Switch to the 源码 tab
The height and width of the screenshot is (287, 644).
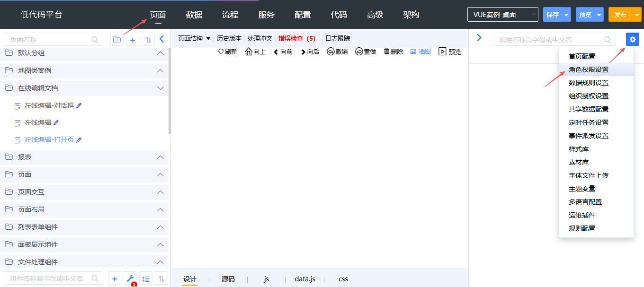[x=228, y=279]
